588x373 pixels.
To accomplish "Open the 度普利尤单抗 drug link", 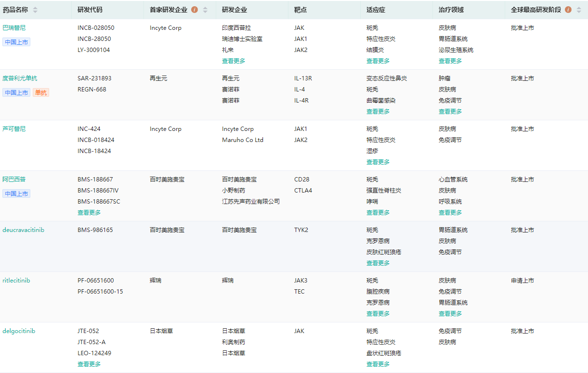I will click(x=20, y=78).
